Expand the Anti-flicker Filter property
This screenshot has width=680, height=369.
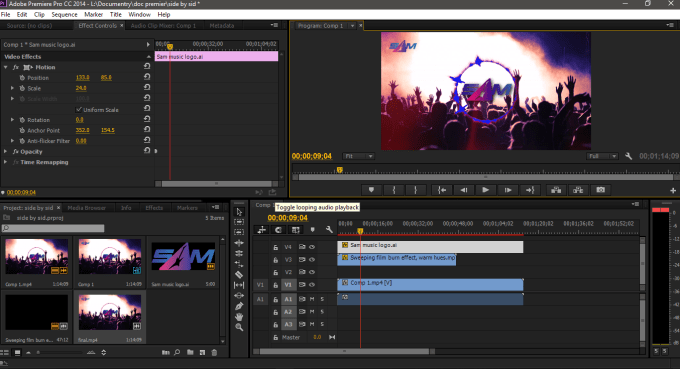[13, 141]
